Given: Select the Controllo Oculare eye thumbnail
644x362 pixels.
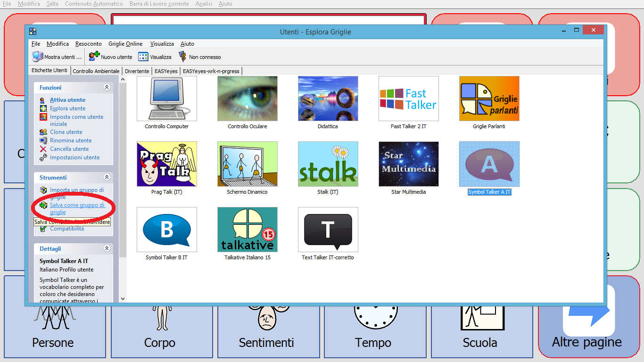Looking at the screenshot, I should (x=248, y=99).
